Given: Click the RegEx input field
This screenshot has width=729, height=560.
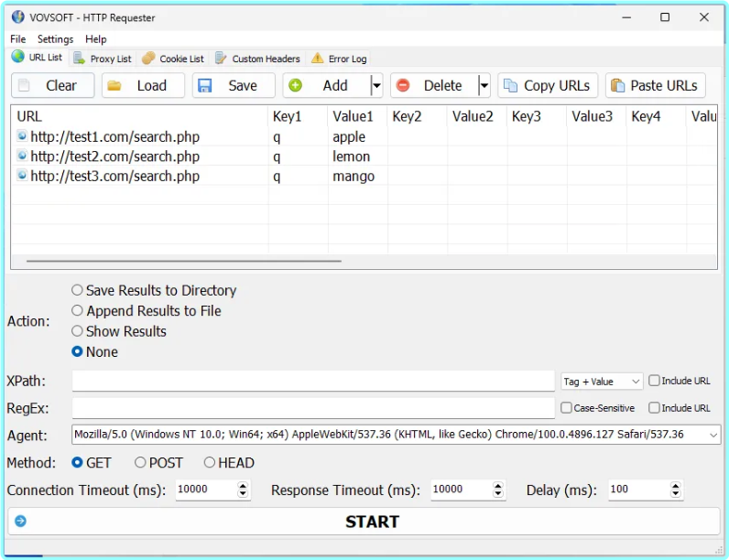Looking at the screenshot, I should pos(313,408).
